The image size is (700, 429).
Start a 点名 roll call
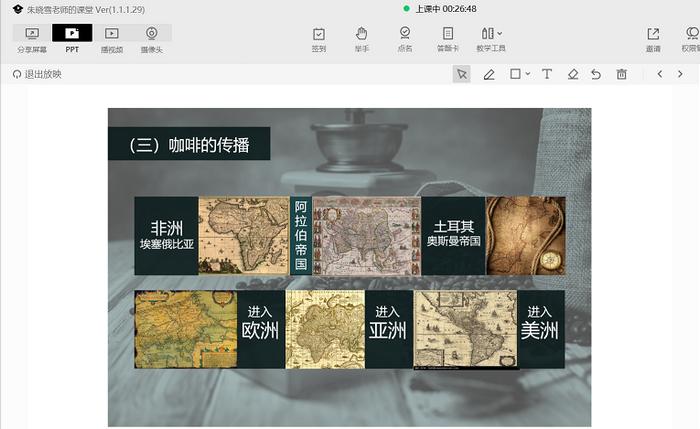click(x=405, y=39)
